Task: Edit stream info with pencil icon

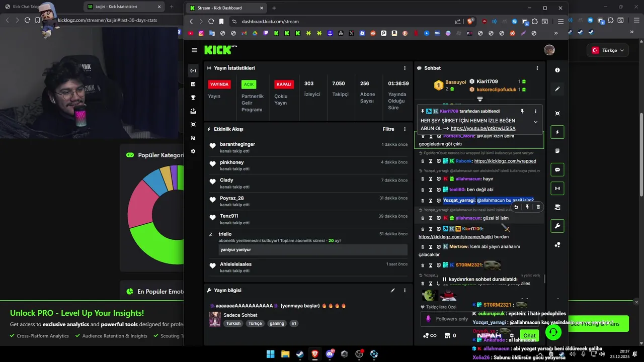Action: (x=393, y=290)
